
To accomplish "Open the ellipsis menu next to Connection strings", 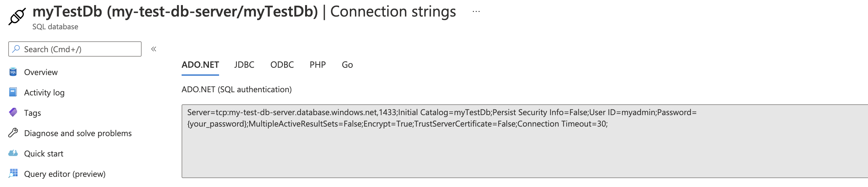I will coord(476,11).
